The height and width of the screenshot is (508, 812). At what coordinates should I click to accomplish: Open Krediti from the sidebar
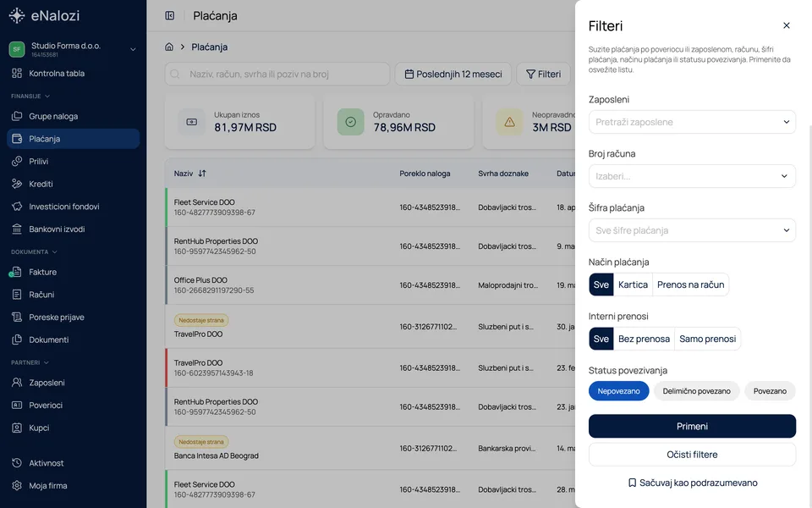coord(73,184)
